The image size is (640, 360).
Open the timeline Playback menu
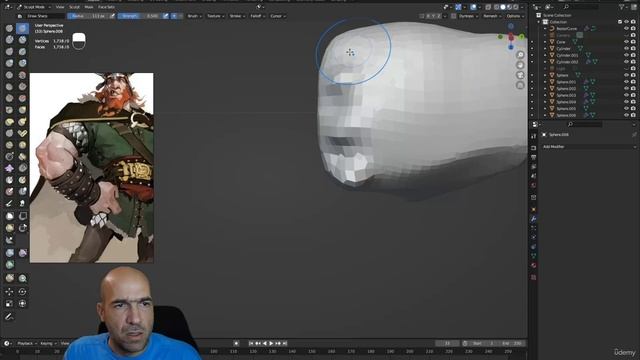click(27, 343)
